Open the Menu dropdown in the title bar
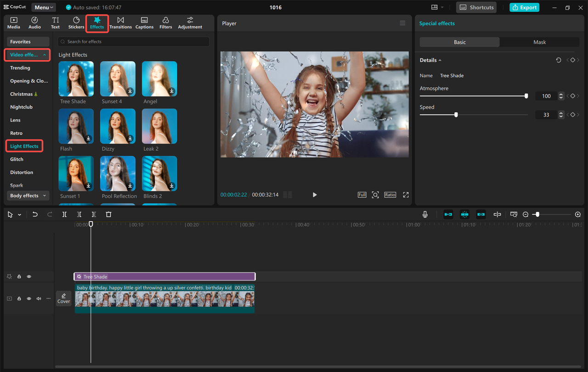Image resolution: width=588 pixels, height=372 pixels. click(x=43, y=7)
